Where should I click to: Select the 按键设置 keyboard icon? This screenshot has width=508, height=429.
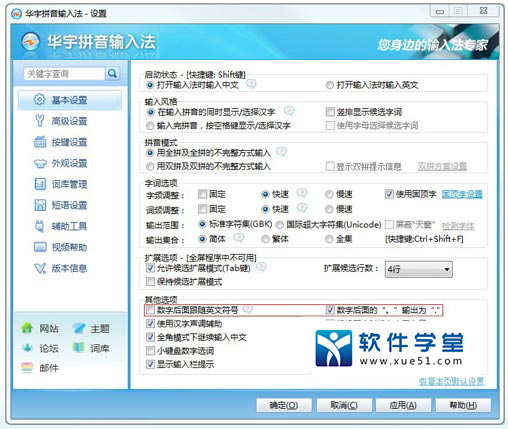coord(40,142)
